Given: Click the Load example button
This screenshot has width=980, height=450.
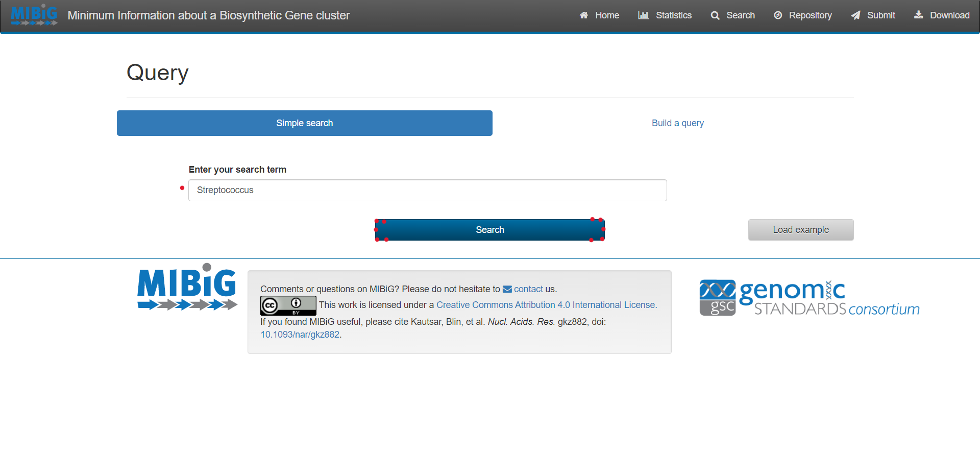Looking at the screenshot, I should [801, 230].
